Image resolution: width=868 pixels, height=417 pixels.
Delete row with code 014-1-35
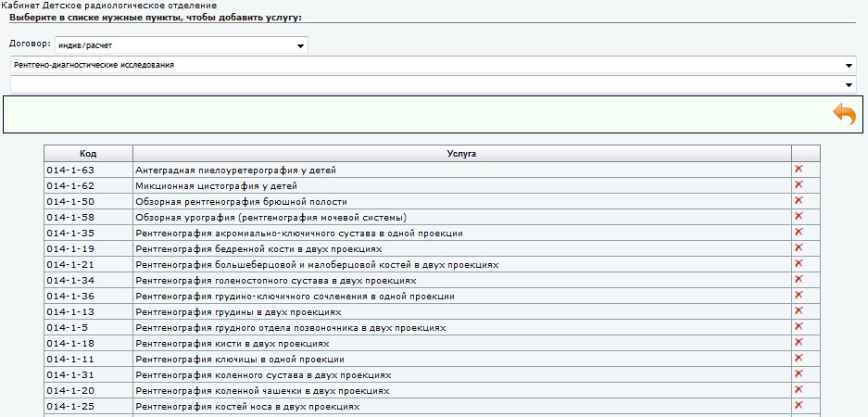click(799, 233)
